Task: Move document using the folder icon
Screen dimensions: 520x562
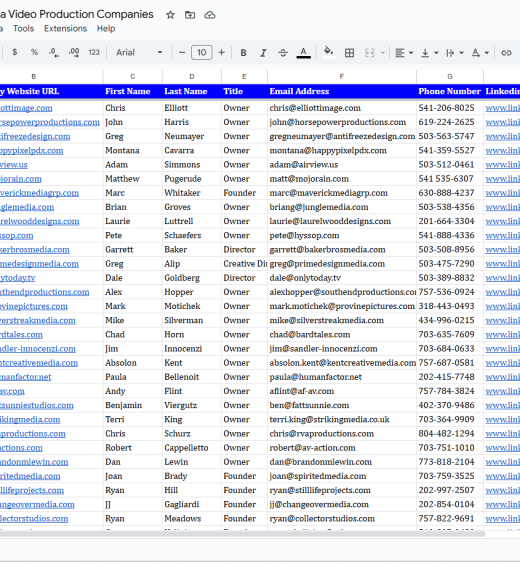Action: pyautogui.click(x=190, y=15)
